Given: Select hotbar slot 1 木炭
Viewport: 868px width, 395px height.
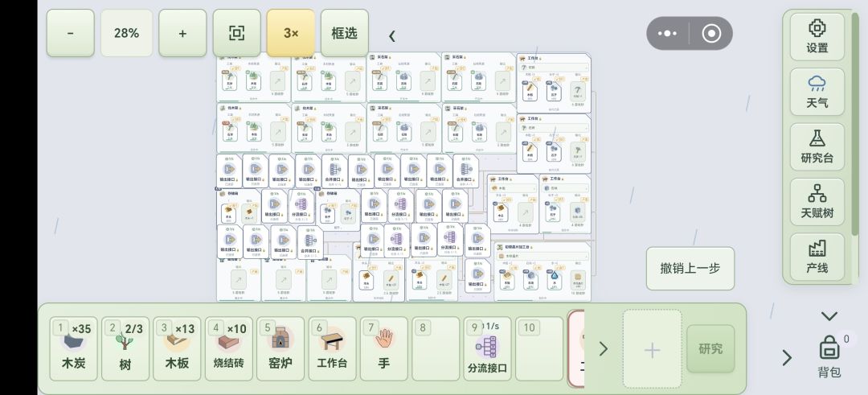Looking at the screenshot, I should pyautogui.click(x=73, y=348).
